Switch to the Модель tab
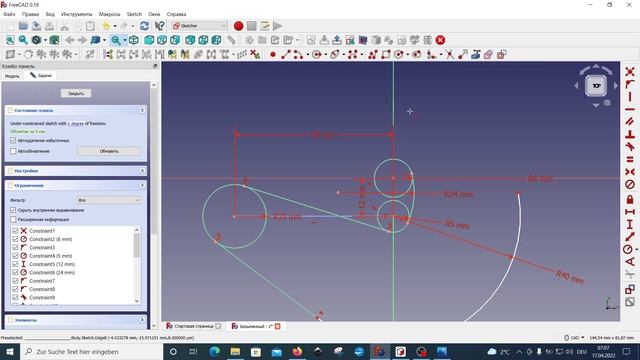This screenshot has width=640, height=360. (x=12, y=76)
